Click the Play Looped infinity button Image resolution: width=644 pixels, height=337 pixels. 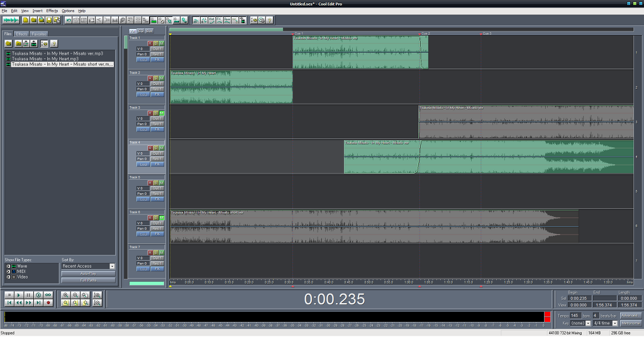coord(48,294)
